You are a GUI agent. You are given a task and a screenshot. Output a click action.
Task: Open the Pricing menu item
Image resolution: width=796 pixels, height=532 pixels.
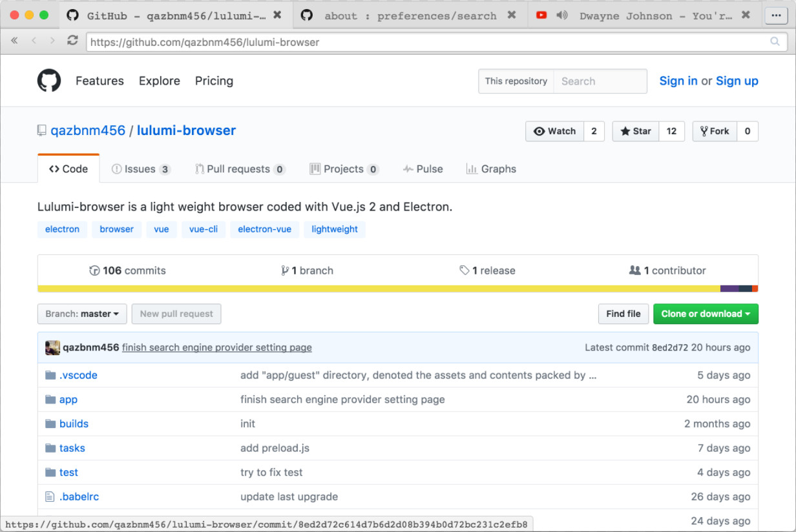tap(214, 81)
